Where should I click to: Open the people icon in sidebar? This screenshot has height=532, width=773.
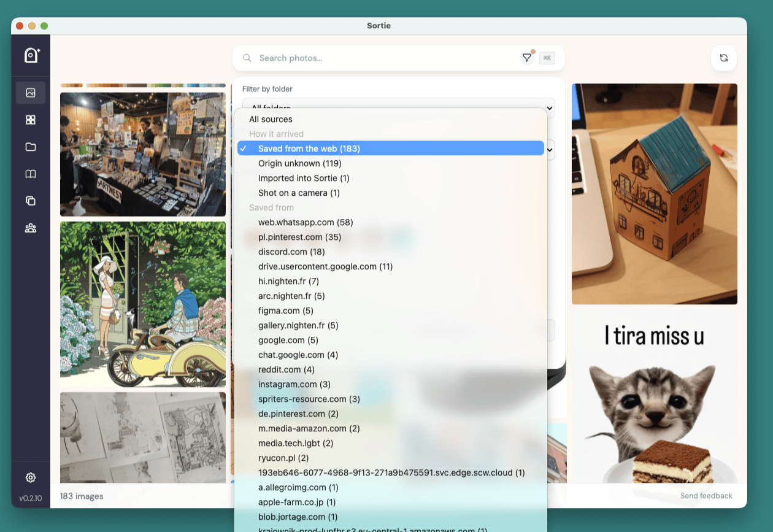(31, 228)
